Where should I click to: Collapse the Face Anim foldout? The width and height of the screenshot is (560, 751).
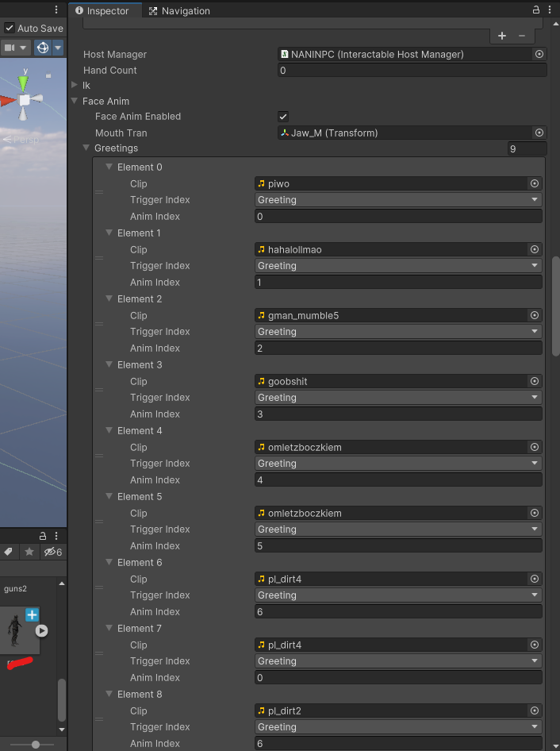(x=75, y=101)
